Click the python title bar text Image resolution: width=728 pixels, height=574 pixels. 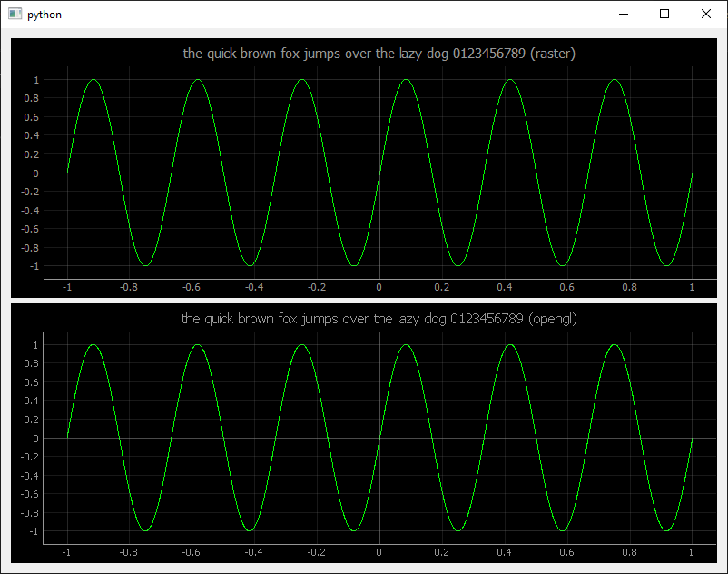coord(45,14)
